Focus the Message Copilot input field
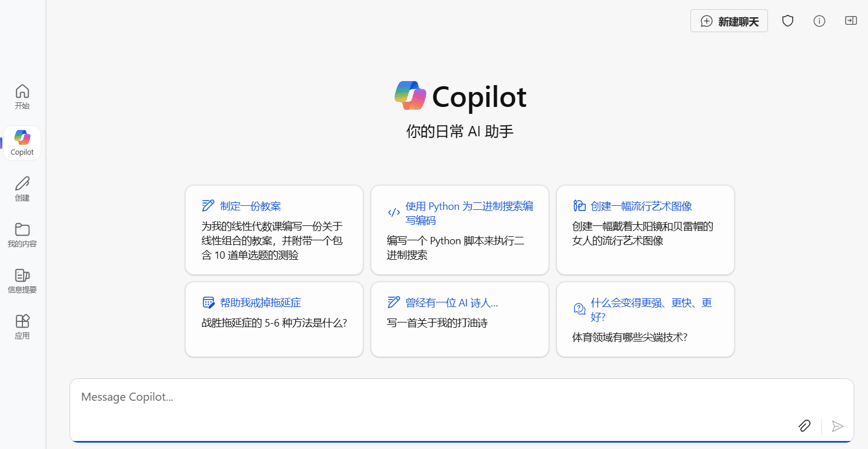The image size is (868, 449). click(x=462, y=410)
